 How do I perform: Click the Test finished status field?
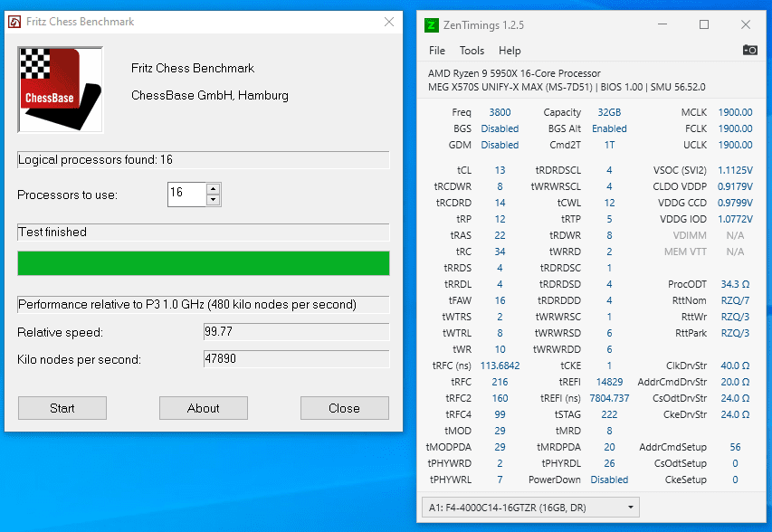(x=204, y=233)
